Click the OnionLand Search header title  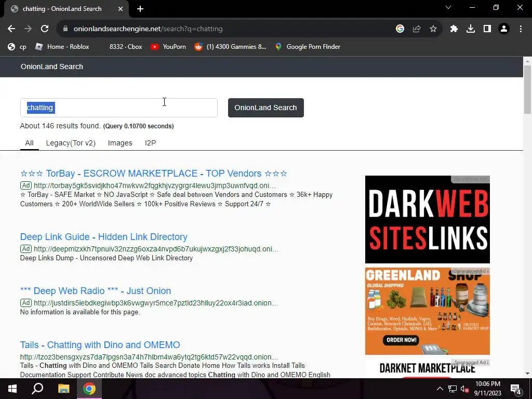pos(52,66)
